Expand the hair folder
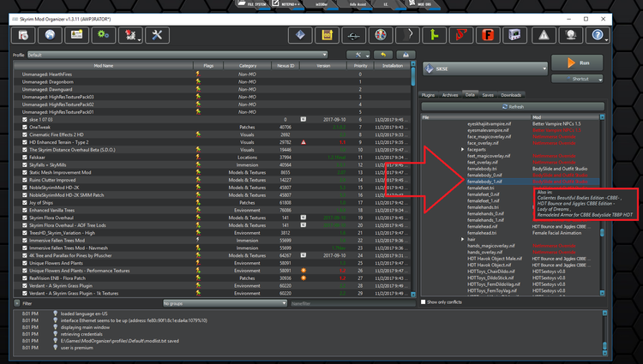This screenshot has height=364, width=643. [x=463, y=239]
